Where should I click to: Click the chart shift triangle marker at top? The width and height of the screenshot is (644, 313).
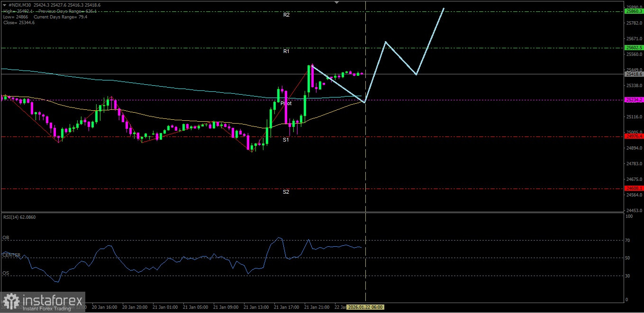tap(337, 2)
